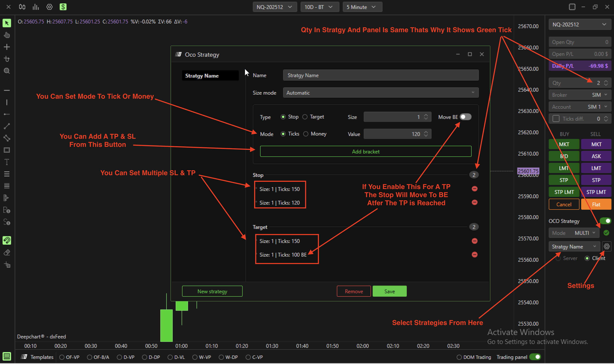Select the eraser tool
The height and width of the screenshot is (364, 614).
(7, 252)
